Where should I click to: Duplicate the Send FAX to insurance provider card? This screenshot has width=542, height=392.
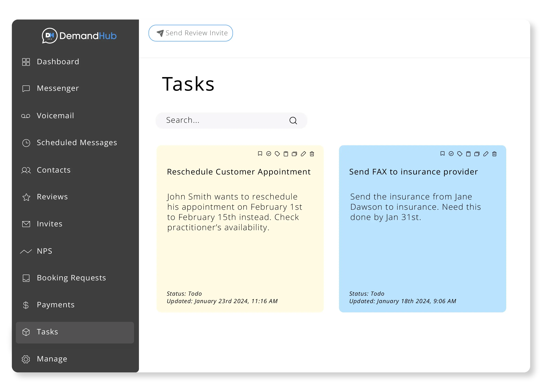click(477, 154)
